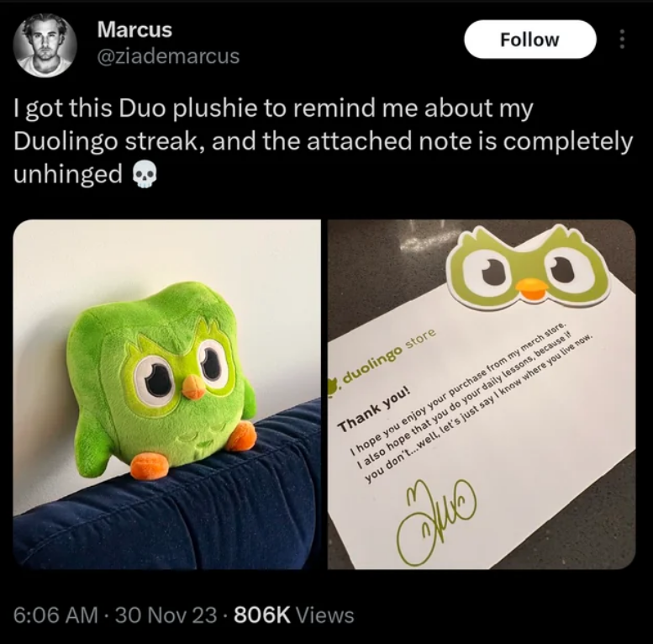
Task: Click the 6:06 AM timestamp
Action: tap(55, 615)
